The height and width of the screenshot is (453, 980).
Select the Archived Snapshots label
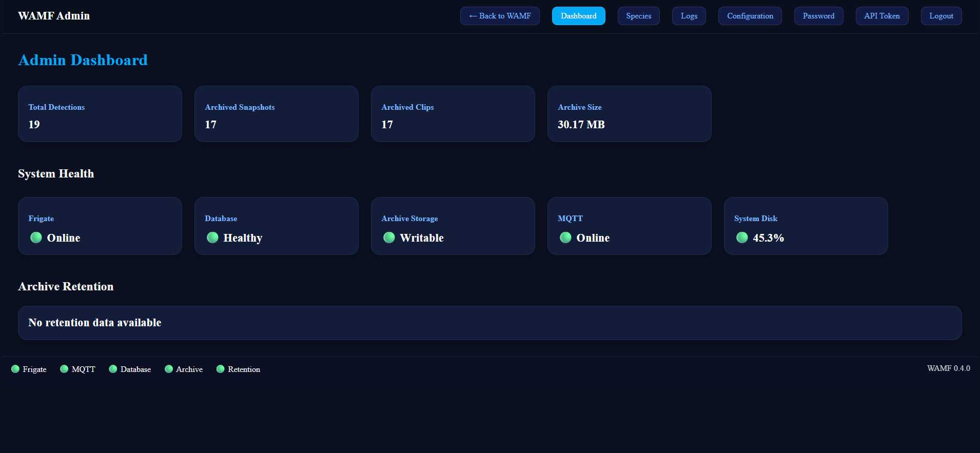240,107
